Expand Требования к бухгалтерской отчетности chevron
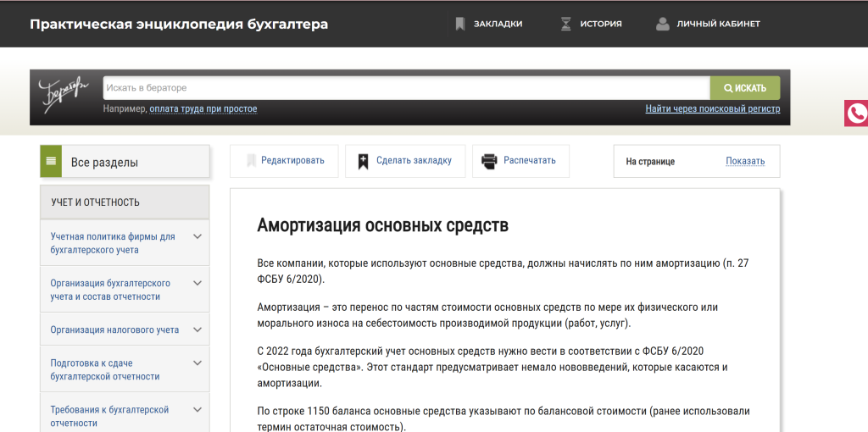Image resolution: width=868 pixels, height=432 pixels. pos(197,410)
